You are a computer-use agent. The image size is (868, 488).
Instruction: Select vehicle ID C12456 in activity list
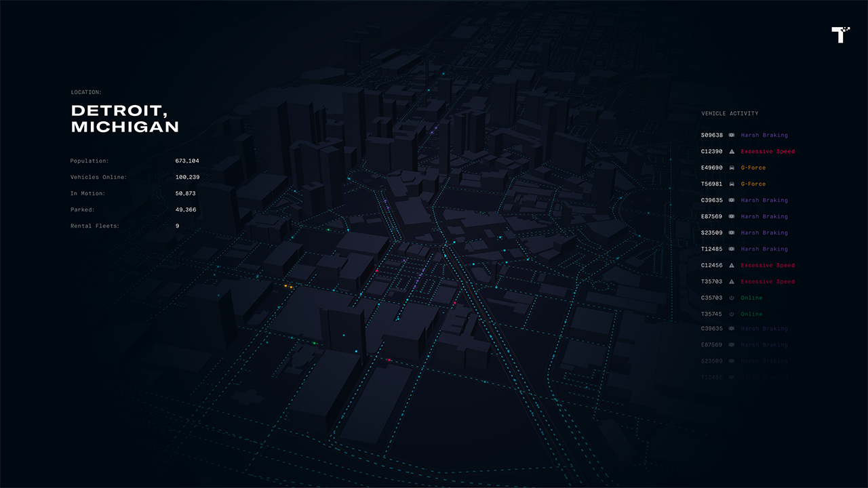point(711,266)
